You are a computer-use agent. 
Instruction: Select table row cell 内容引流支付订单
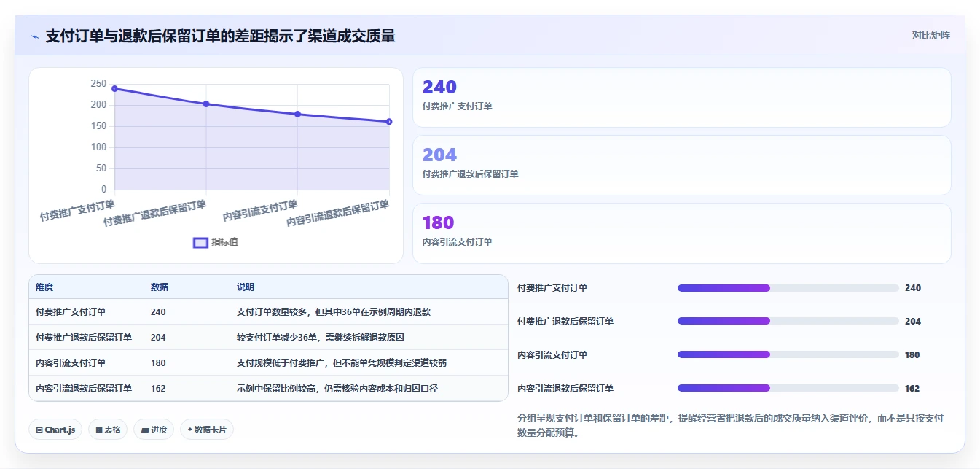71,363
